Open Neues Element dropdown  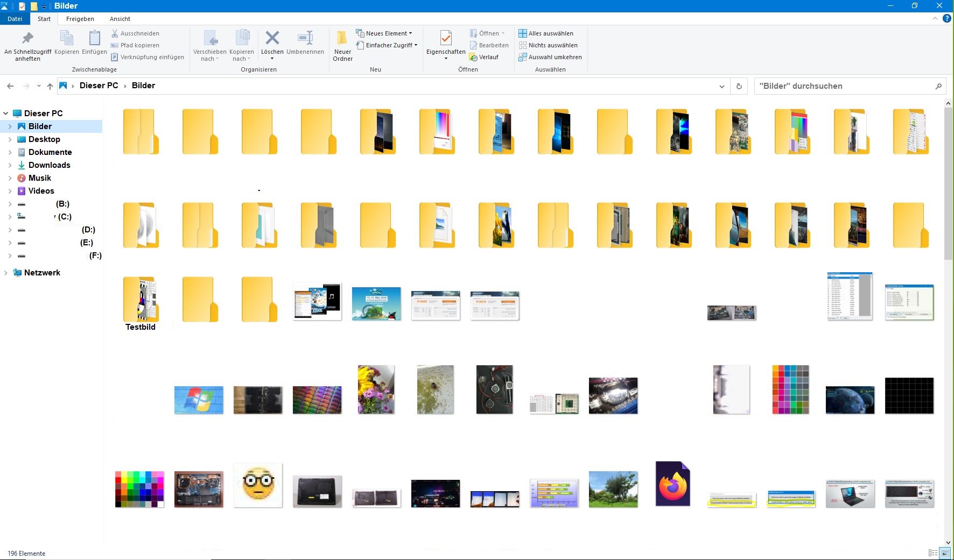(384, 33)
